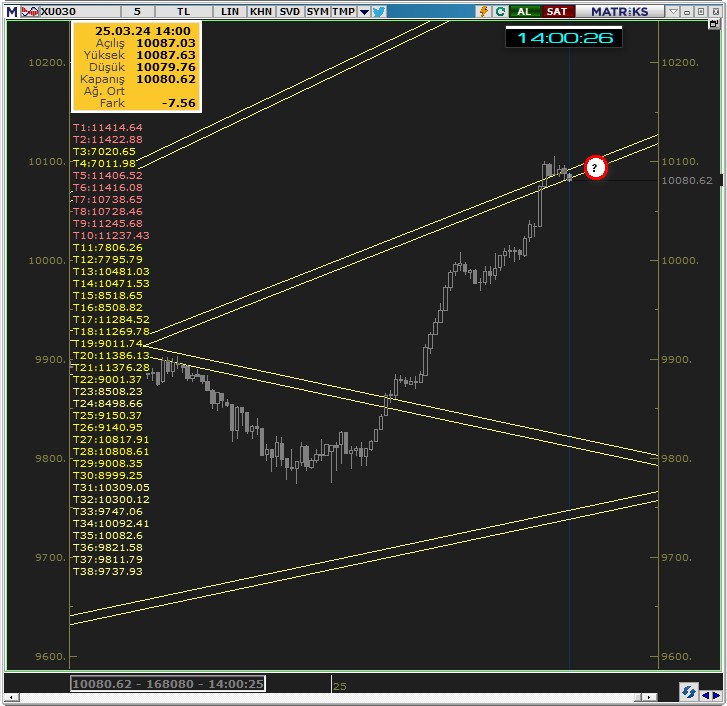Image resolution: width=727 pixels, height=706 pixels.
Task: Edit the XU030 symbol field
Action: coord(79,11)
